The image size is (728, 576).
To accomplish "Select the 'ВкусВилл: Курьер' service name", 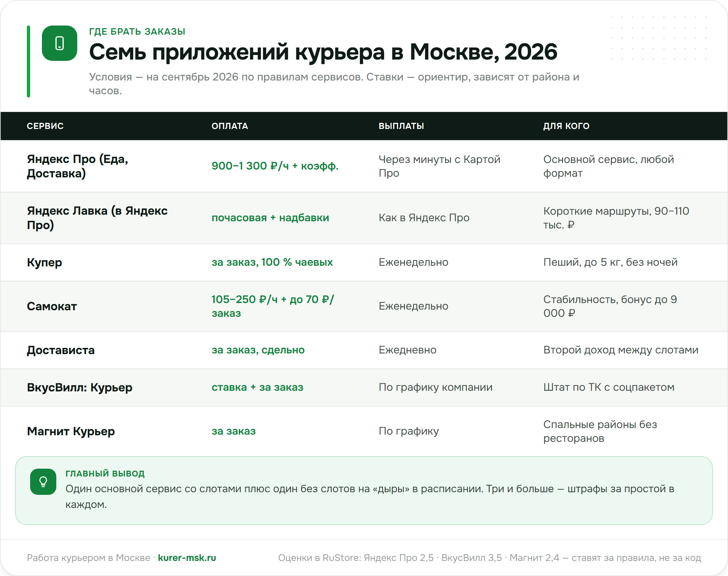I will [x=80, y=387].
